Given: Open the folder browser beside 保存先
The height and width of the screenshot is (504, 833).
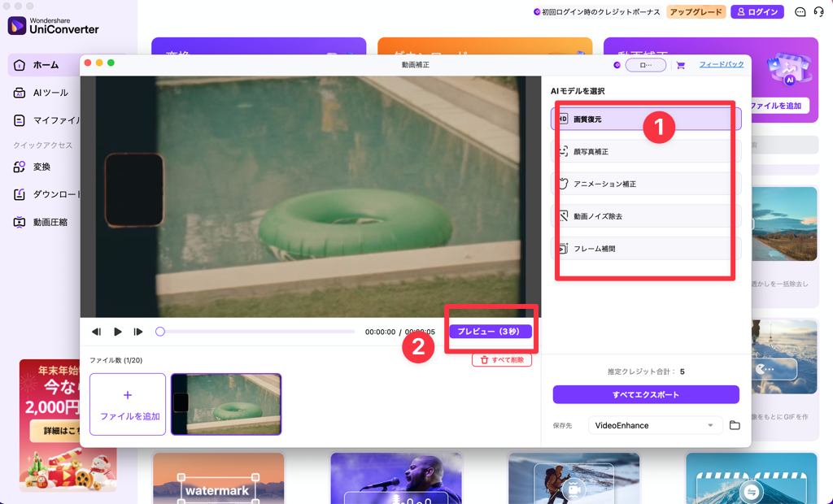Looking at the screenshot, I should pyautogui.click(x=735, y=424).
